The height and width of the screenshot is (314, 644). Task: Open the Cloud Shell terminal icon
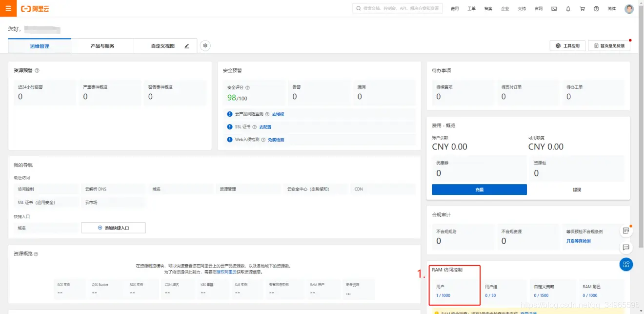[x=554, y=9]
